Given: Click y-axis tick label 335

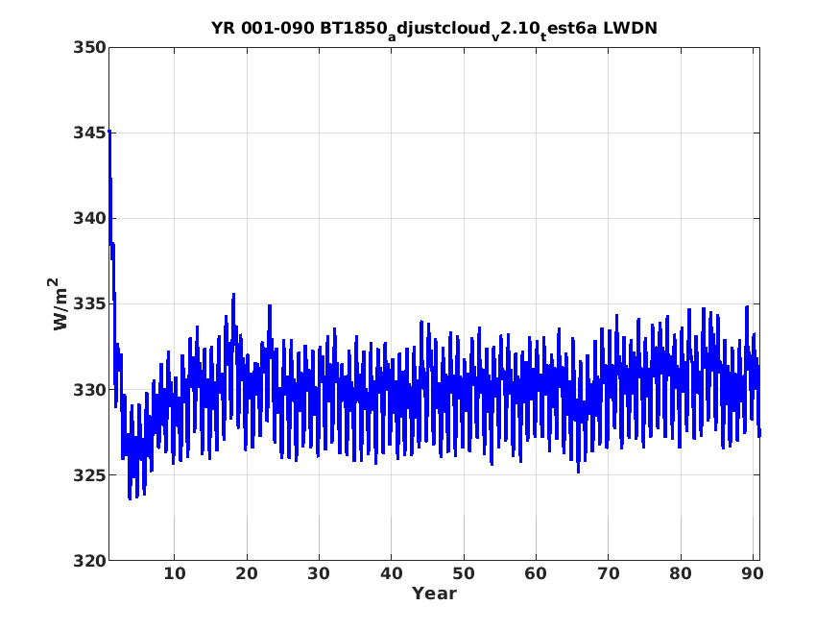Looking at the screenshot, I should pos(89,303).
